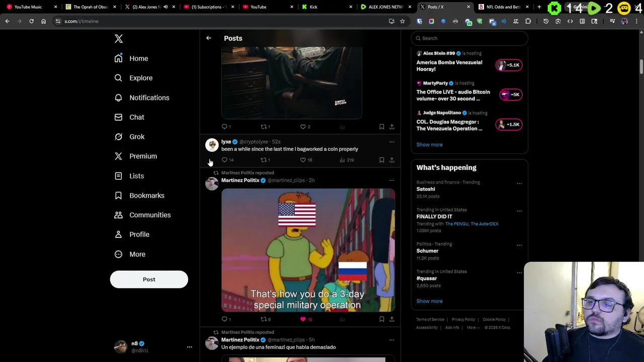This screenshot has height=362, width=644.
Task: Go back using the Posts arrow
Action: click(x=208, y=38)
